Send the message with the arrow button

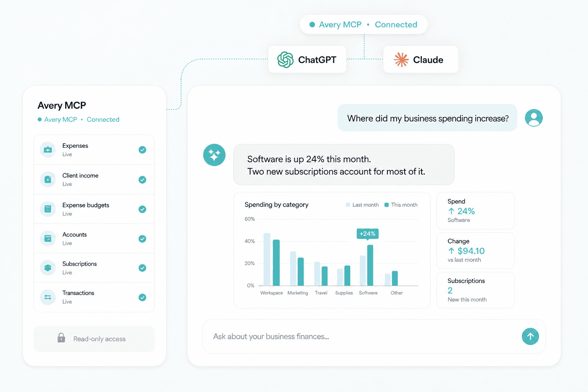pos(530,336)
